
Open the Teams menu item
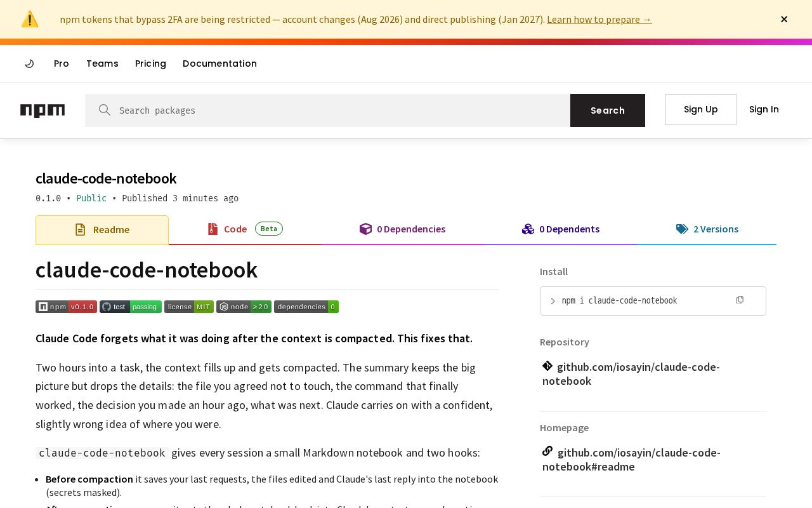(x=102, y=63)
